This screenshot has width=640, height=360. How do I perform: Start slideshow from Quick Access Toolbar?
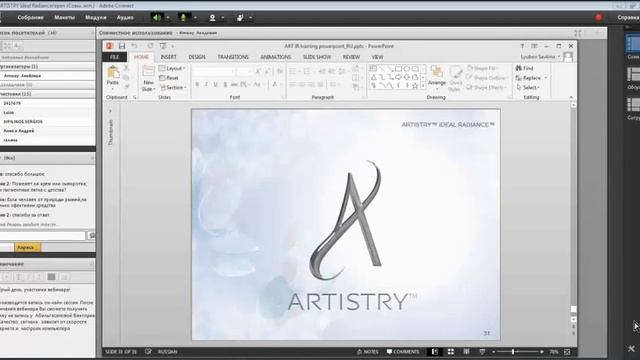click(163, 46)
